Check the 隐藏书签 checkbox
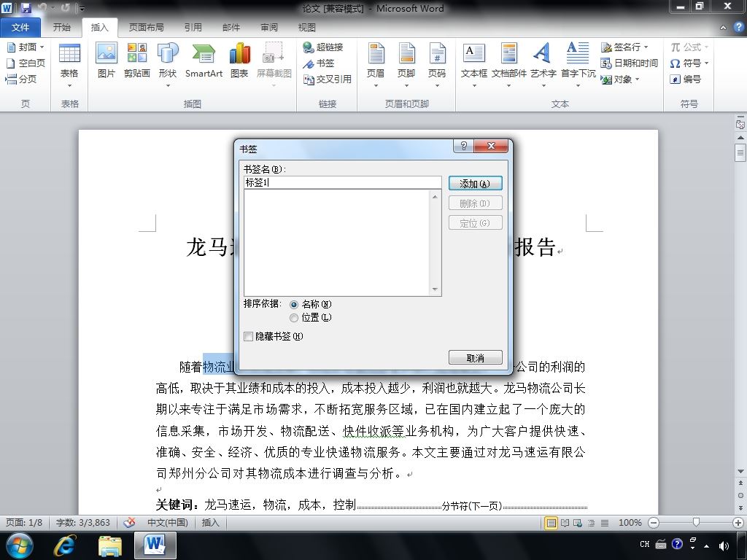 (x=248, y=337)
